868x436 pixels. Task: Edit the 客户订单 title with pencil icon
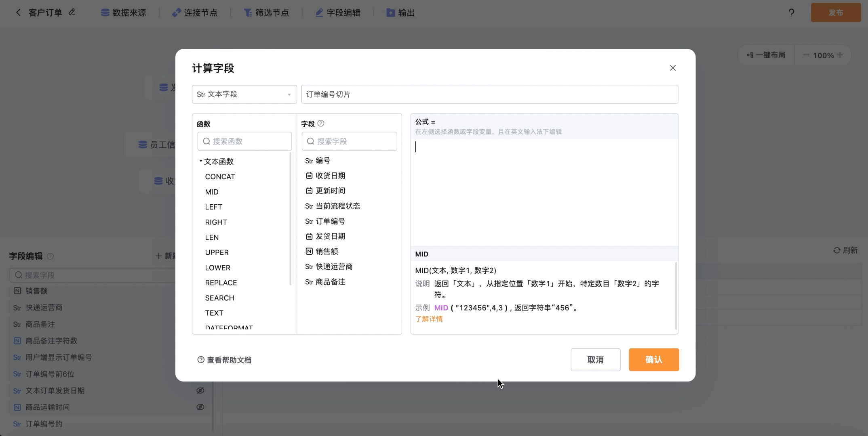point(72,12)
